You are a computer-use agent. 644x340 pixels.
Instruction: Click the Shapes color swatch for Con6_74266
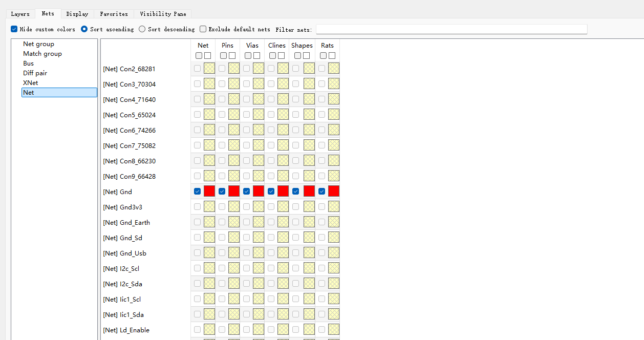point(309,130)
